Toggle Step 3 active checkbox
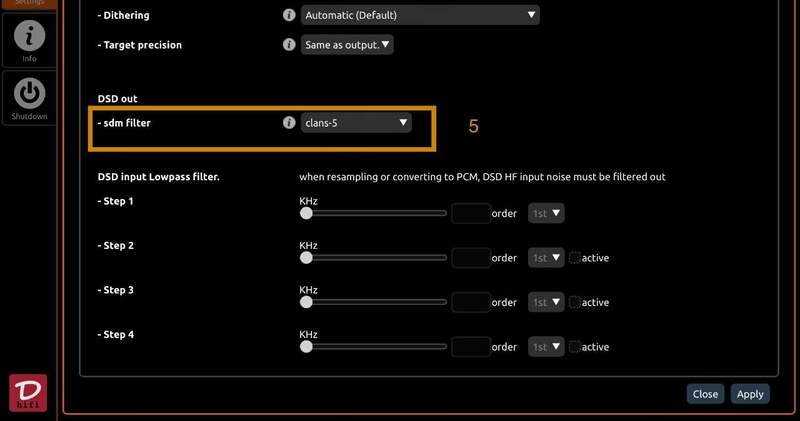The image size is (800, 421). pyautogui.click(x=575, y=302)
